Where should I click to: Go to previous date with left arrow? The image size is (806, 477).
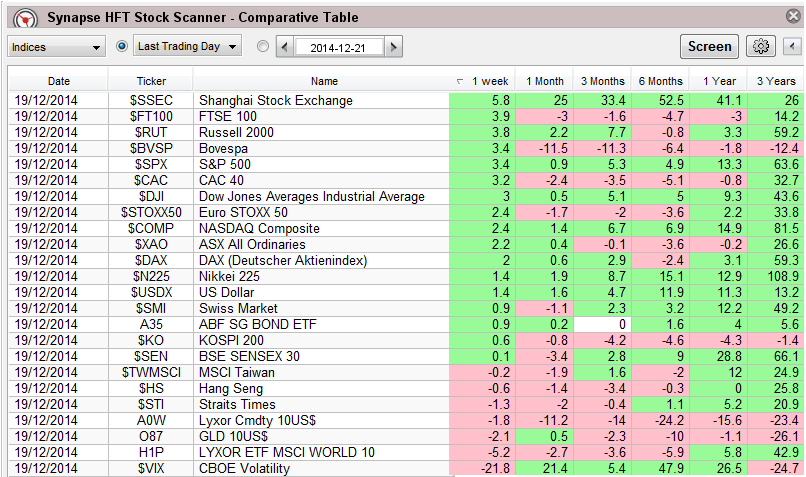coord(285,47)
